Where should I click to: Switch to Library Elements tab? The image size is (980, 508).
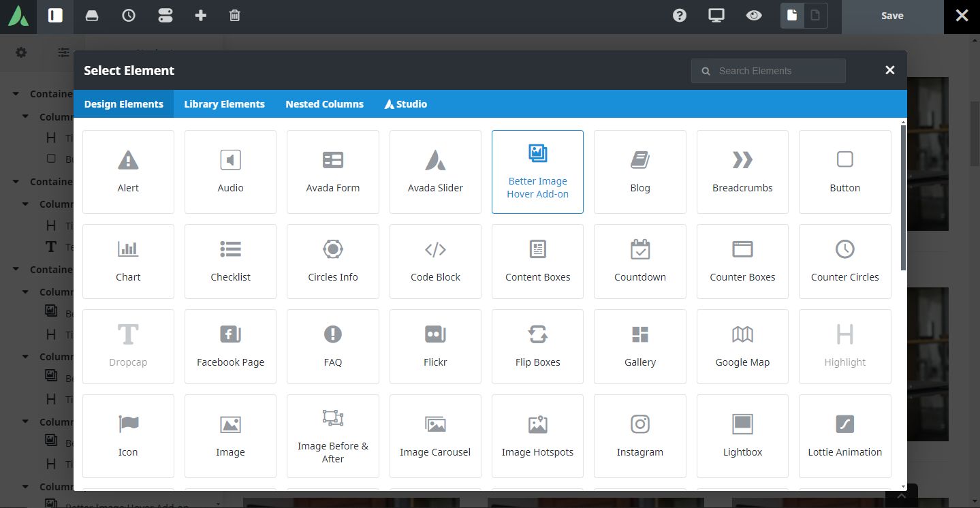tap(224, 104)
